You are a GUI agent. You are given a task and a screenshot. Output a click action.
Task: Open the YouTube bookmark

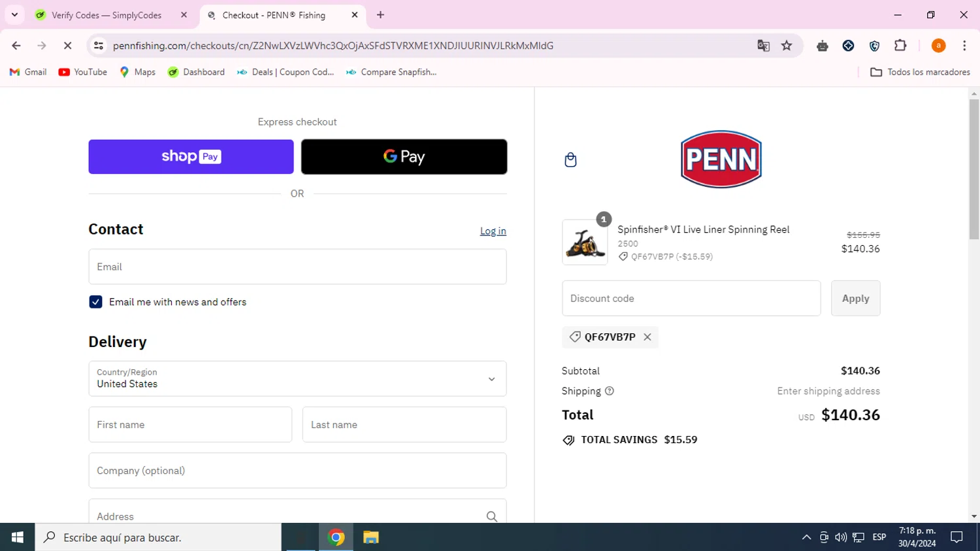(83, 72)
